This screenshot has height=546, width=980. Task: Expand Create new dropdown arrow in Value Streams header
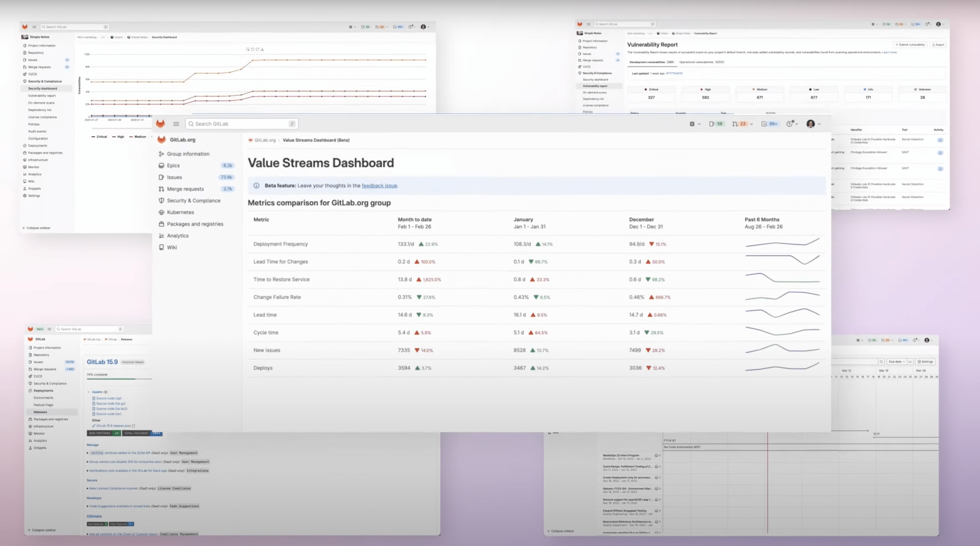coord(699,124)
